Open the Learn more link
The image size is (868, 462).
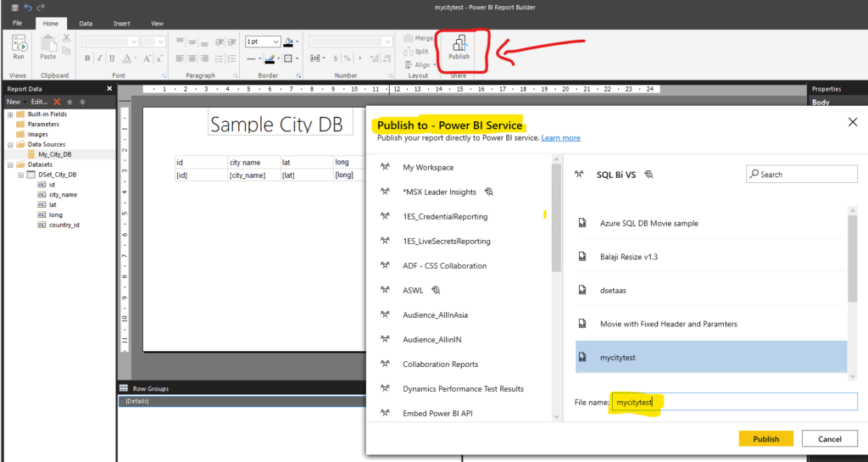pyautogui.click(x=561, y=138)
